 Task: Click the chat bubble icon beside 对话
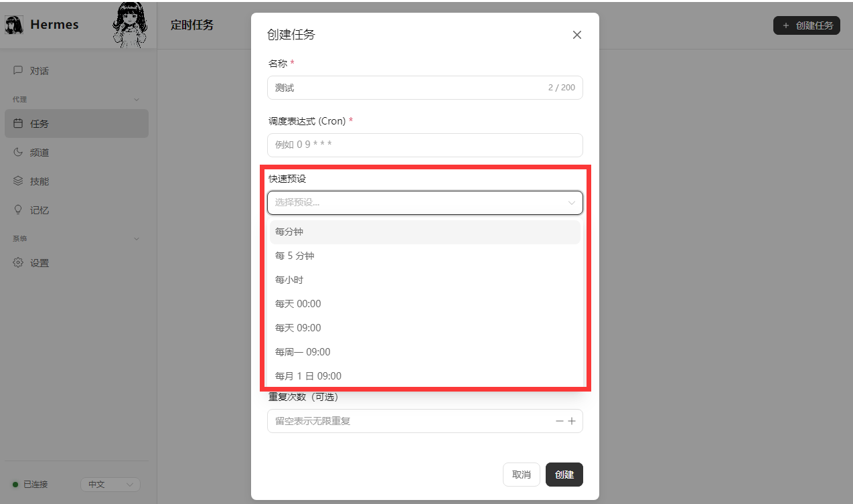tap(18, 70)
